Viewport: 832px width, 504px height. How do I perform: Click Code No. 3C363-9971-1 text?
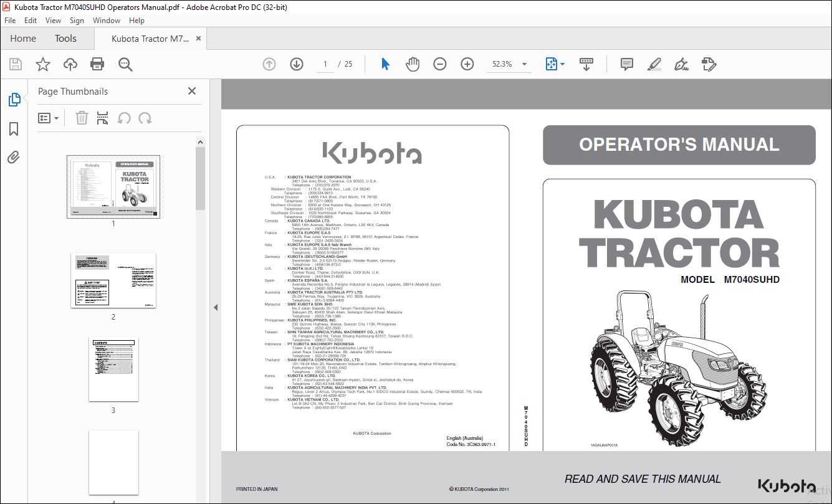471,444
